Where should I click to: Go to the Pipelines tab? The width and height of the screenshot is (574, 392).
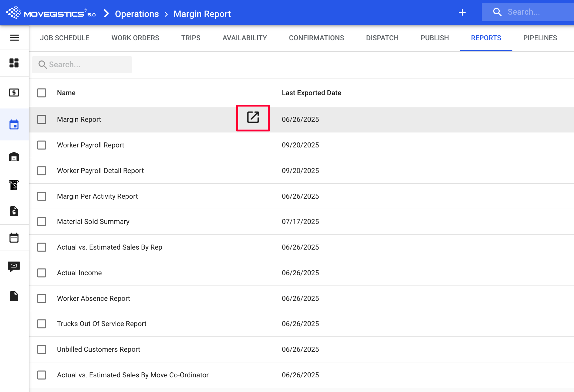(x=540, y=38)
